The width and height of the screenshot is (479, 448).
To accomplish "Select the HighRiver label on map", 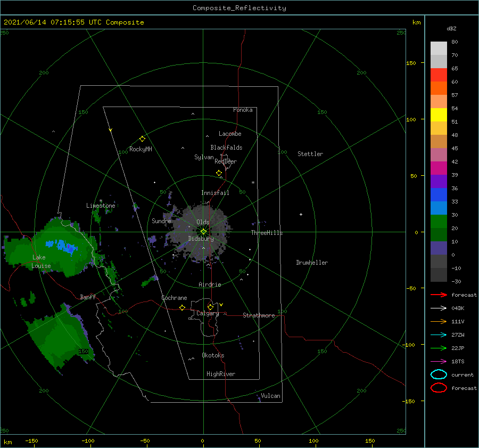I will tap(221, 374).
